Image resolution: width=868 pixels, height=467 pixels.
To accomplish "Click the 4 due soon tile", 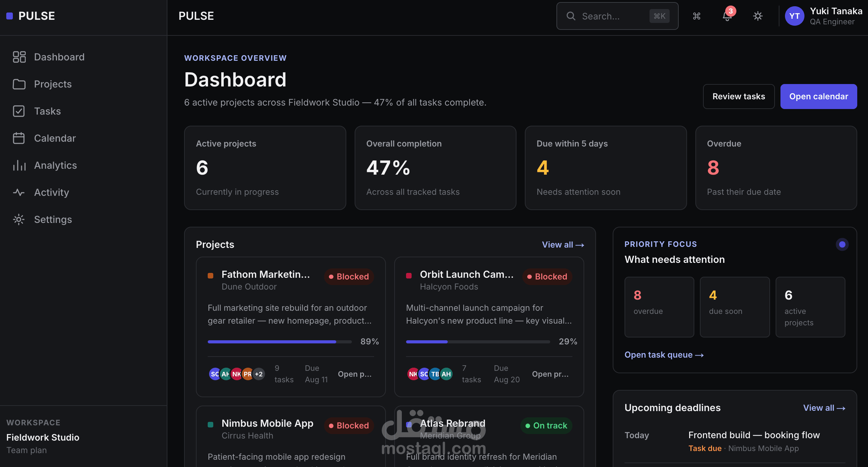I will [x=735, y=307].
